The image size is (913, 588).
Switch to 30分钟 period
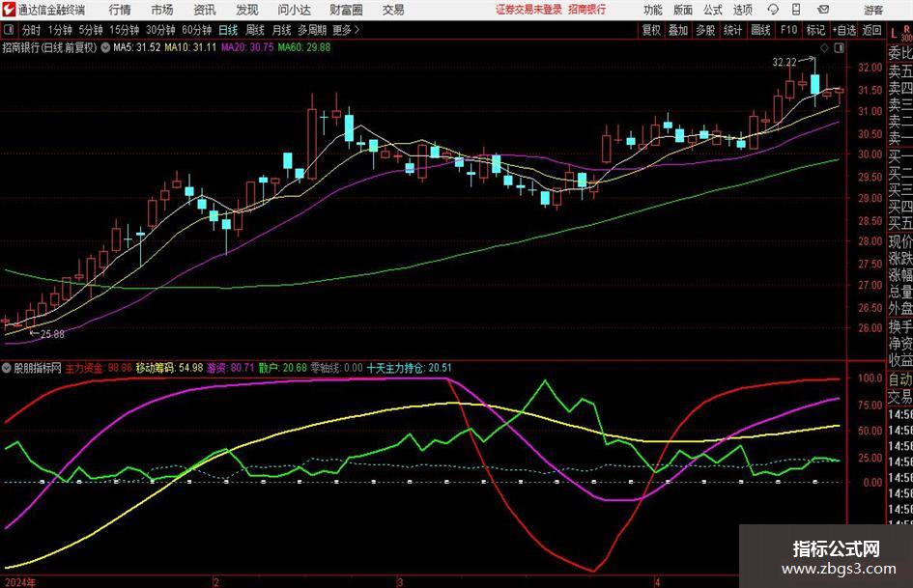coord(160,30)
